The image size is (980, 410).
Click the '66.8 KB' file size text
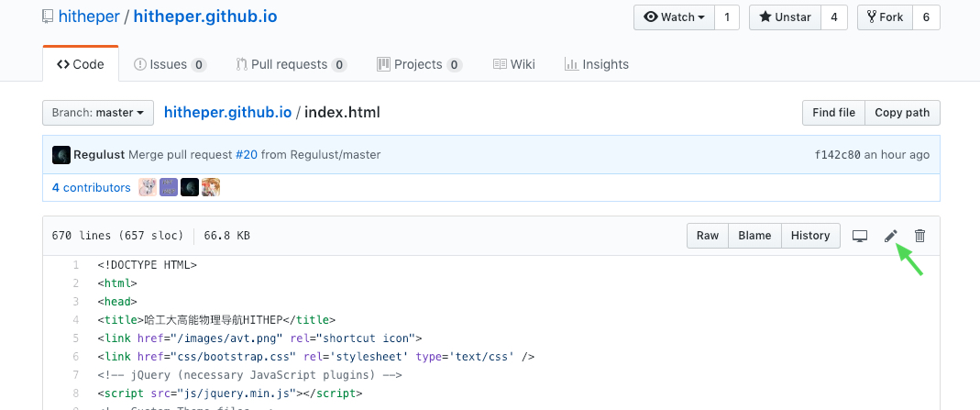(226, 236)
